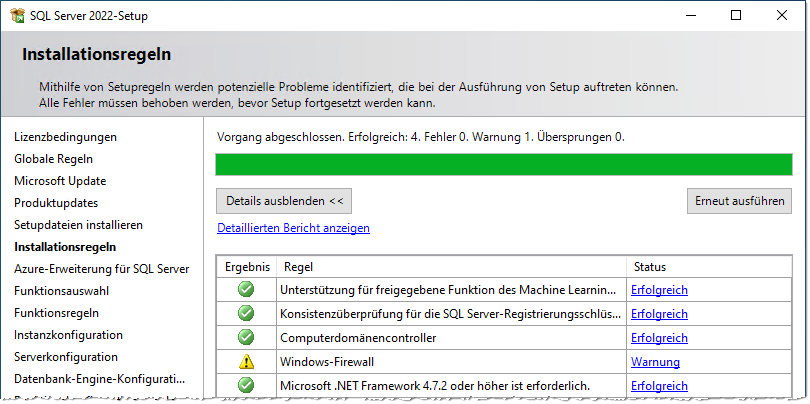Image resolution: width=810 pixels, height=404 pixels.
Task: Select Serverkonfiguration step in sidebar
Action: pos(66,357)
